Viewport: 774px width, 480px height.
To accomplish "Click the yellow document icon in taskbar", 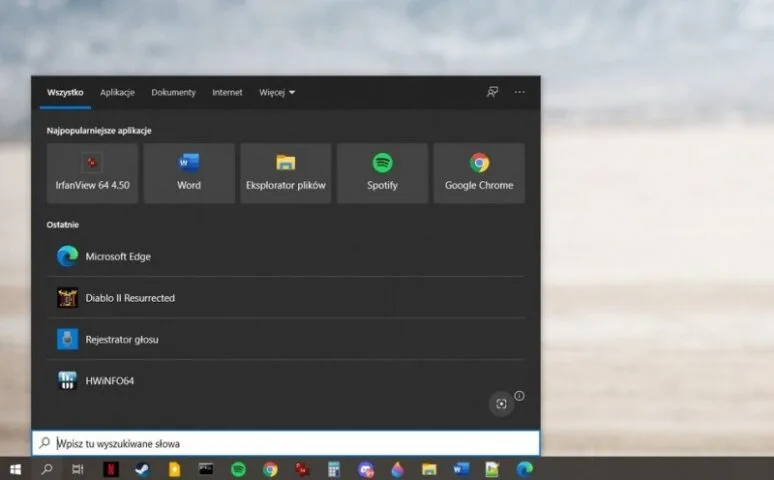I will point(174,469).
